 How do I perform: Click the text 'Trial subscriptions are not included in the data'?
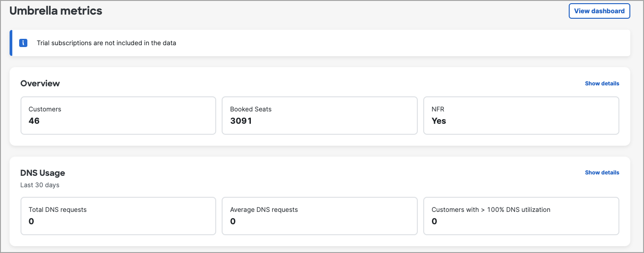106,43
